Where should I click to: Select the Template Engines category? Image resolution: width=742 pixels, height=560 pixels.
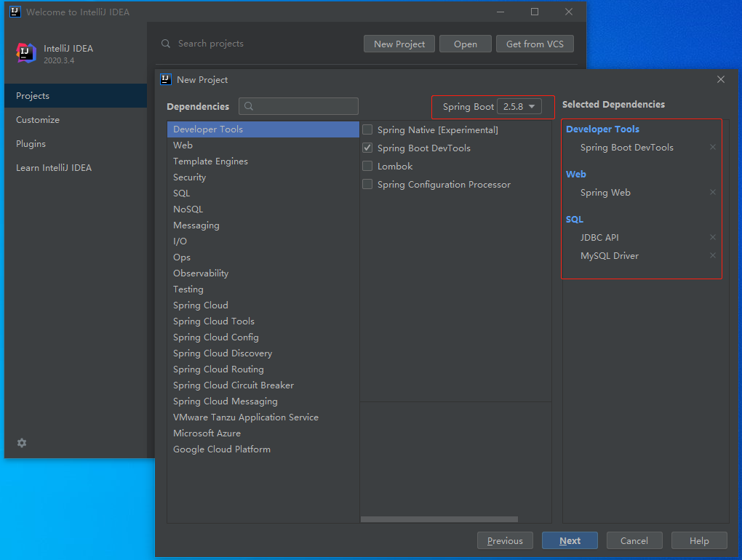point(263,161)
